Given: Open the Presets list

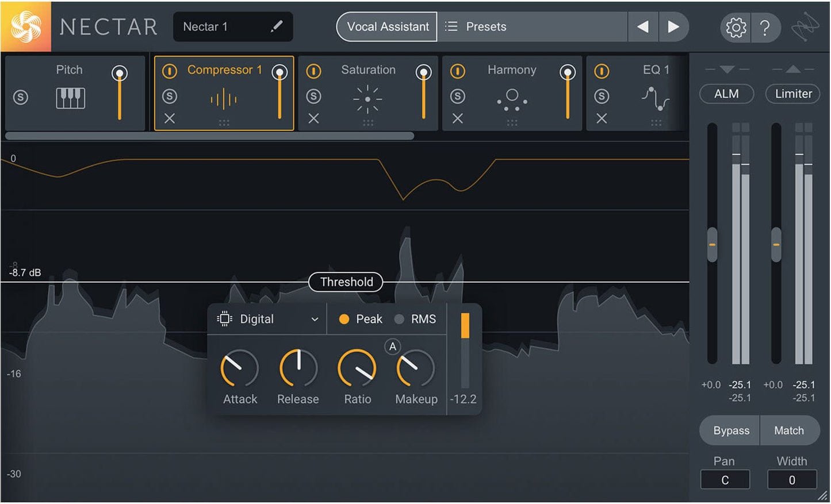Looking at the screenshot, I should pos(532,27).
